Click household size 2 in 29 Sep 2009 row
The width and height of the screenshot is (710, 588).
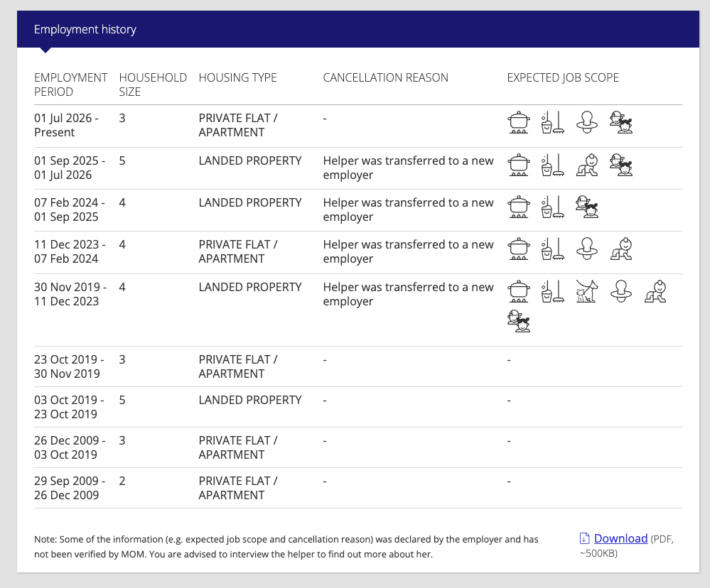[122, 481]
